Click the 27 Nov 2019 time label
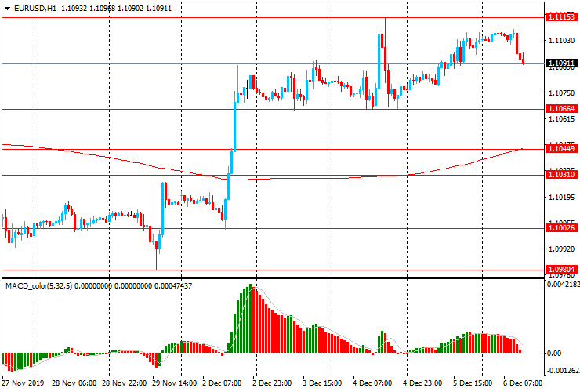 [x=23, y=383]
